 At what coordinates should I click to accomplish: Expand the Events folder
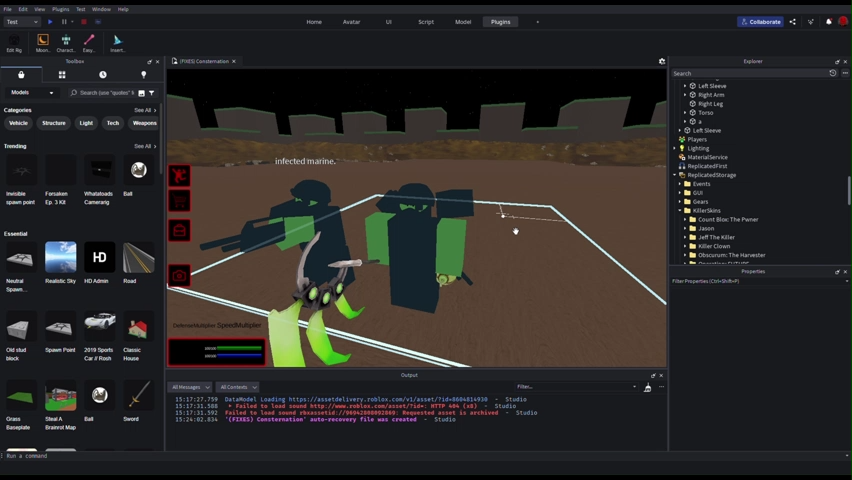(680, 184)
